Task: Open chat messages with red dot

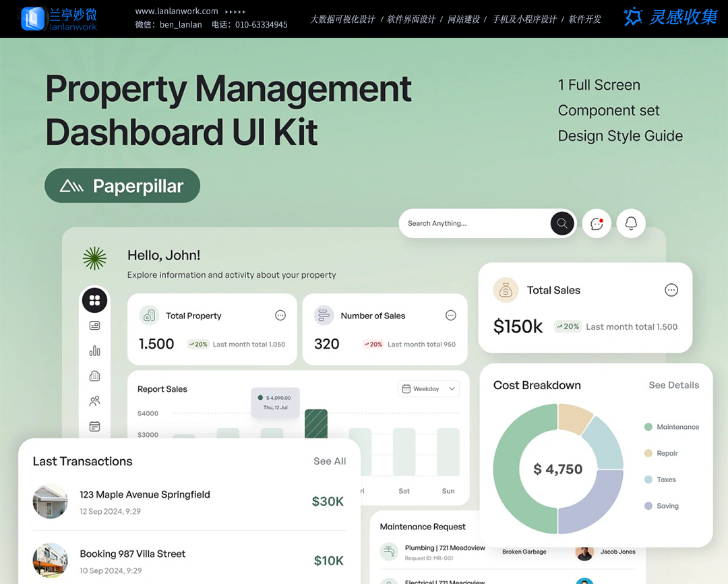Action: click(x=597, y=224)
